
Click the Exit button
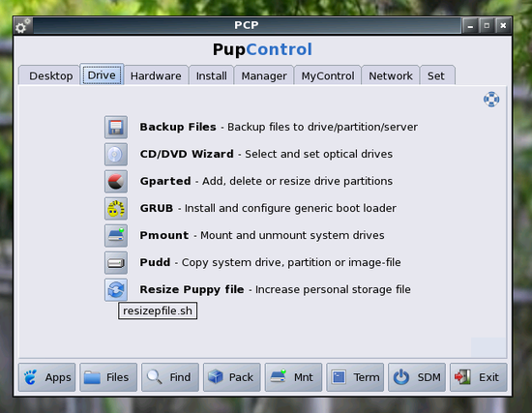[x=479, y=377]
